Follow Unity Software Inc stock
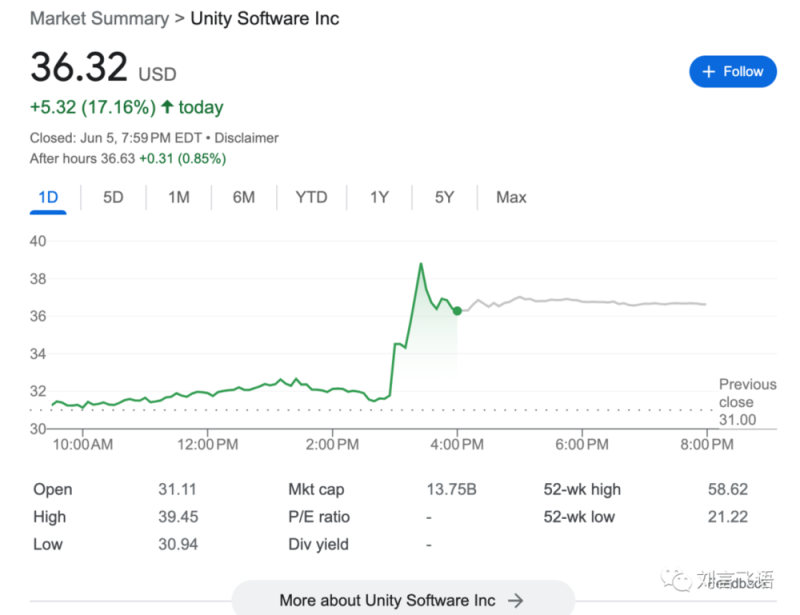The height and width of the screenshot is (615, 800). pos(733,72)
